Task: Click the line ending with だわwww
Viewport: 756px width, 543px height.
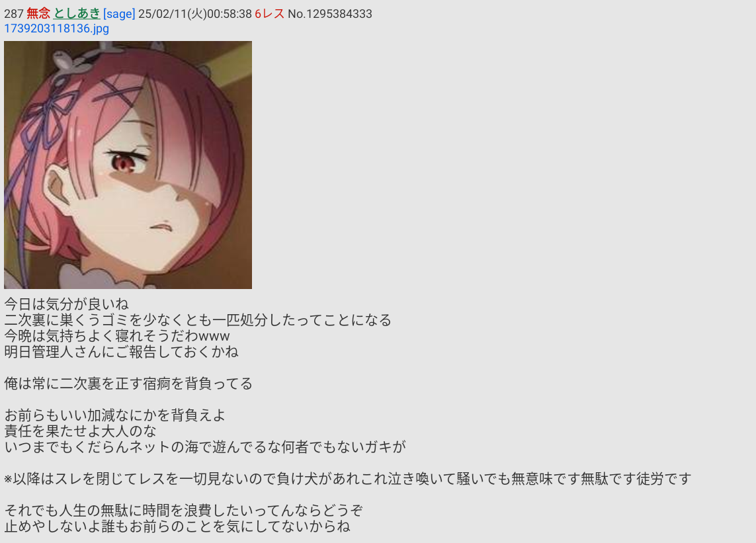Action: pyautogui.click(x=117, y=335)
